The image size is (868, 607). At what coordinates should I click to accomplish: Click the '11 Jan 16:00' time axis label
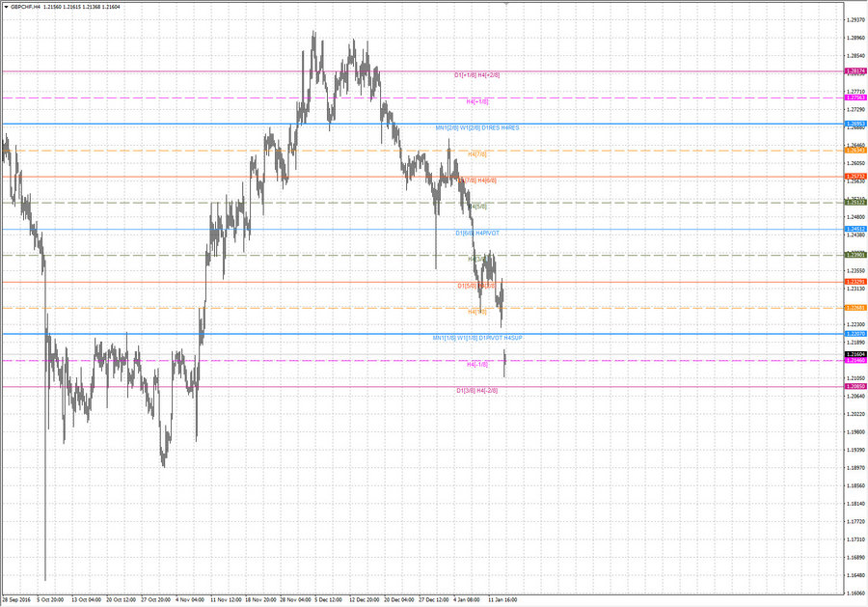(502, 600)
